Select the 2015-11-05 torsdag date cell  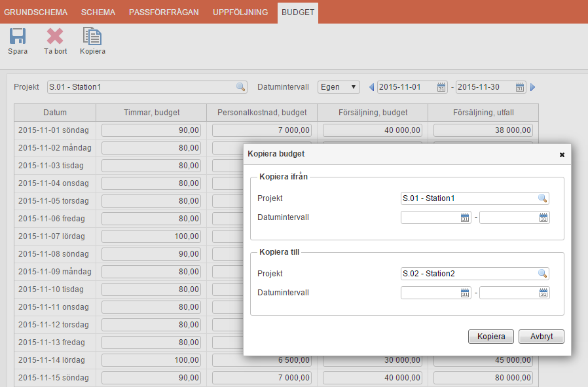[x=54, y=201]
